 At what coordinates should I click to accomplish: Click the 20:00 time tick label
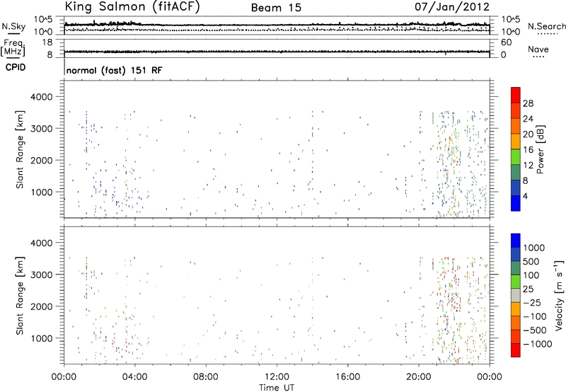[x=419, y=377]
